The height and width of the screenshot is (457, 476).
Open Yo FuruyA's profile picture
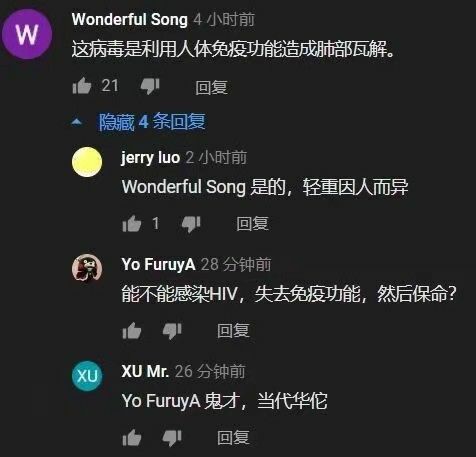pyautogui.click(x=87, y=269)
